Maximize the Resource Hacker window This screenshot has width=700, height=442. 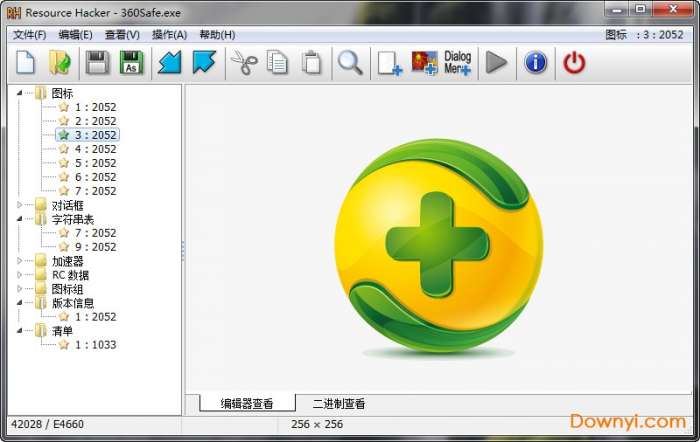(640, 9)
